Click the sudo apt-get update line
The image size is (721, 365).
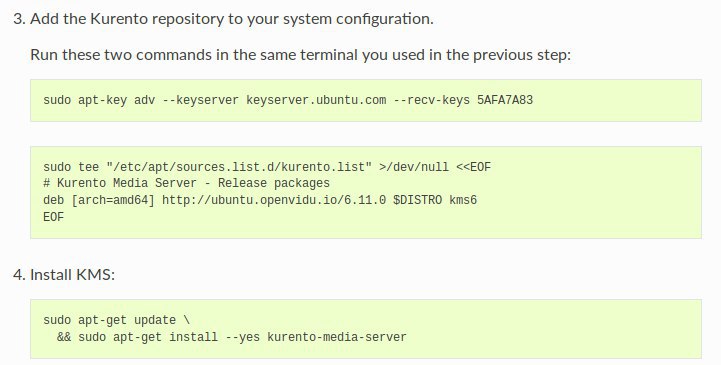click(x=116, y=320)
